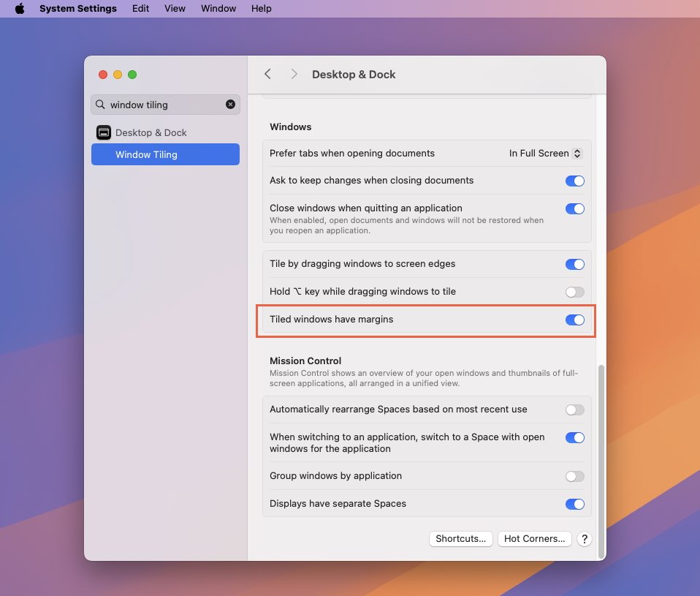The image size is (700, 596).
Task: Open the System Settings menu
Action: (78, 9)
